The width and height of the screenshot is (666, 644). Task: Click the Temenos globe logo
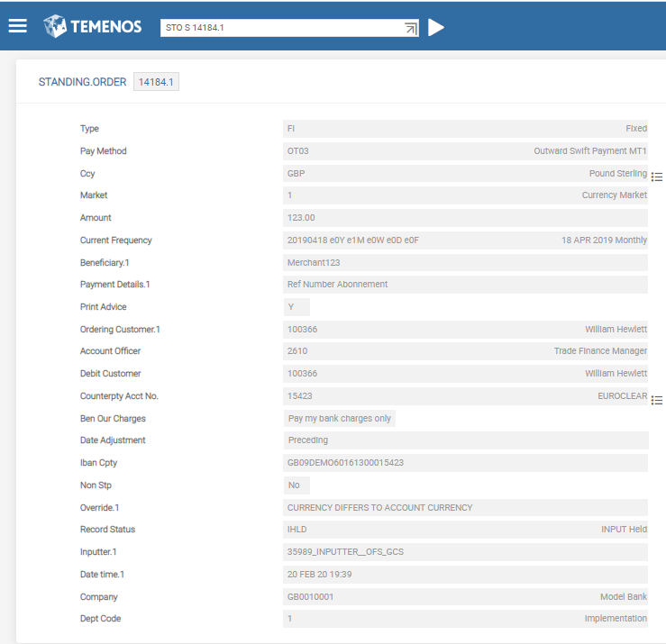click(55, 26)
